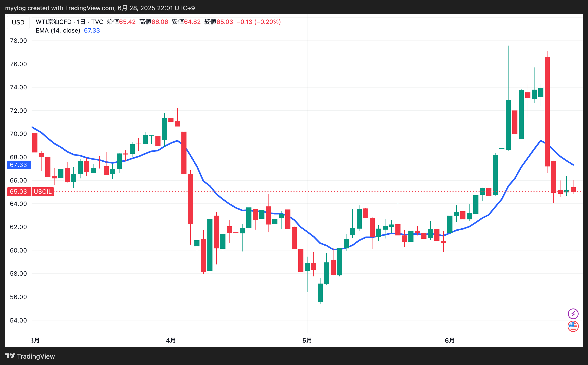Viewport: 588px width, 365px height.
Task: Click the 56.00 price axis label
Action: point(18,297)
